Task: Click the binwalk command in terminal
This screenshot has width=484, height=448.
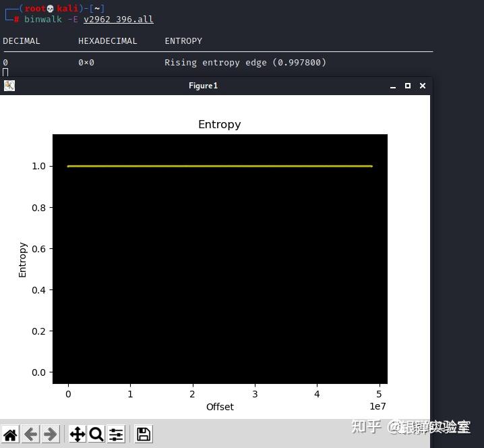Action: click(43, 19)
